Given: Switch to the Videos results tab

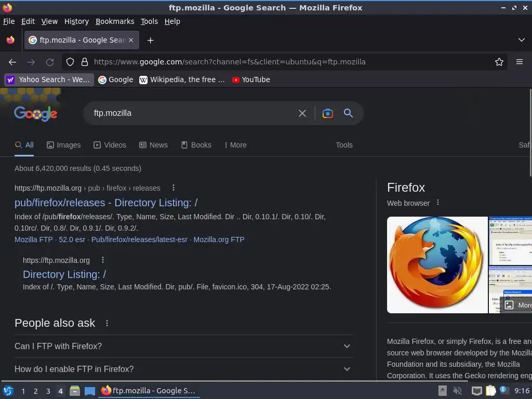Looking at the screenshot, I should pyautogui.click(x=110, y=145).
